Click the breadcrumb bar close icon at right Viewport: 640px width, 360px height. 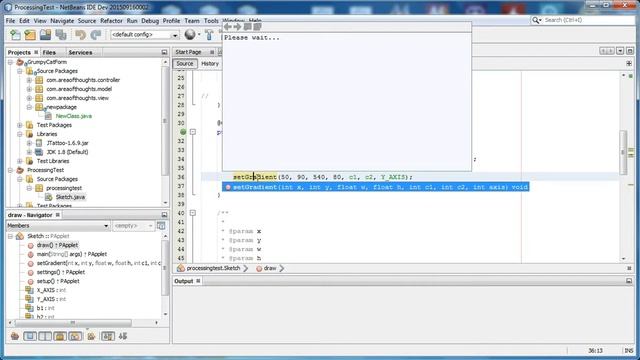(x=629, y=268)
